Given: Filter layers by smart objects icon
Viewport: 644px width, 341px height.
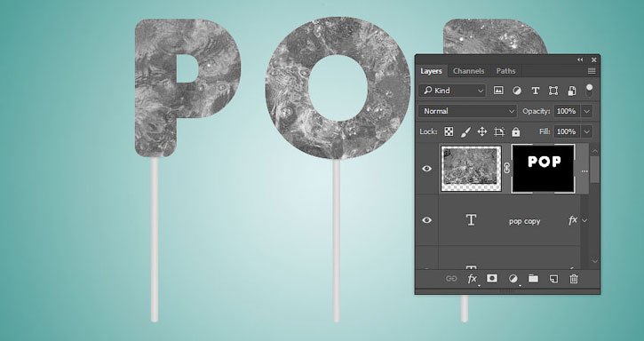Looking at the screenshot, I should pyautogui.click(x=572, y=91).
